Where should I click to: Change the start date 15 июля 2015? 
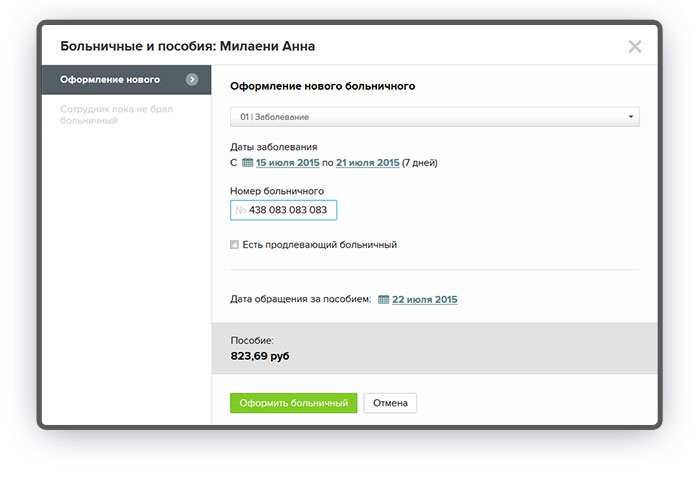pos(288,162)
